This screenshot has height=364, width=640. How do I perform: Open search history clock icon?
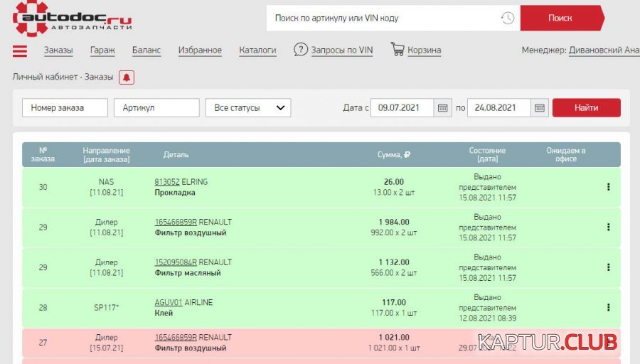[507, 18]
